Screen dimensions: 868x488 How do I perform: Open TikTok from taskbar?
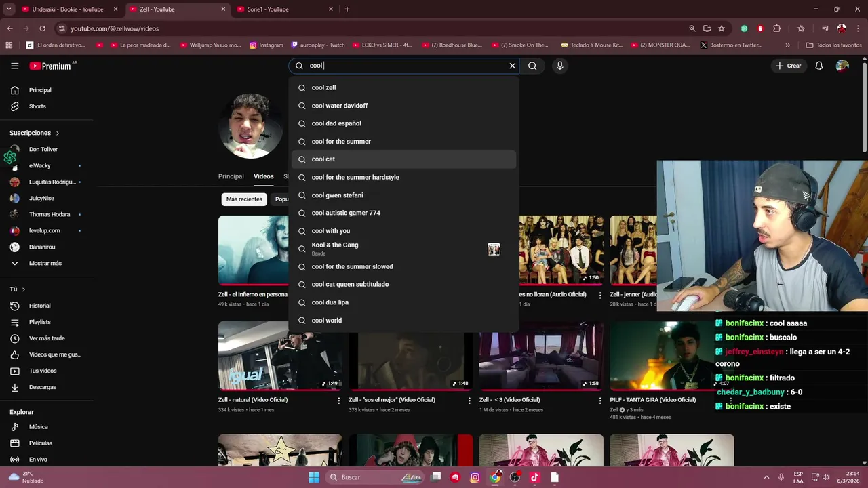(x=534, y=477)
